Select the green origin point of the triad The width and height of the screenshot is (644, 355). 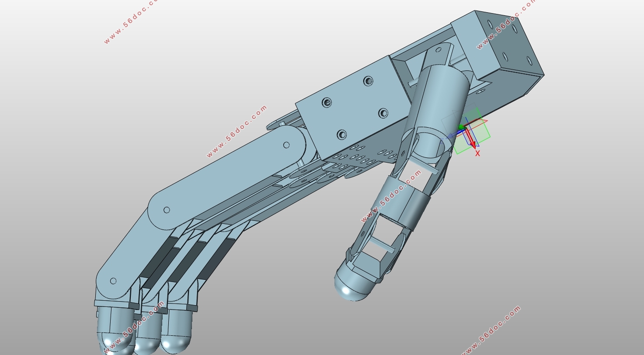coord(460,127)
